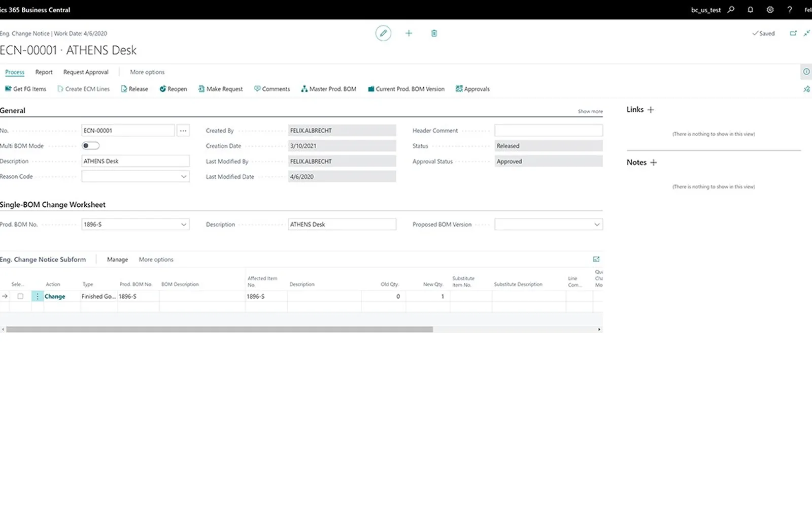Screen dimensions: 812x508
Task: Add a new record with plus icon
Action: [409, 33]
